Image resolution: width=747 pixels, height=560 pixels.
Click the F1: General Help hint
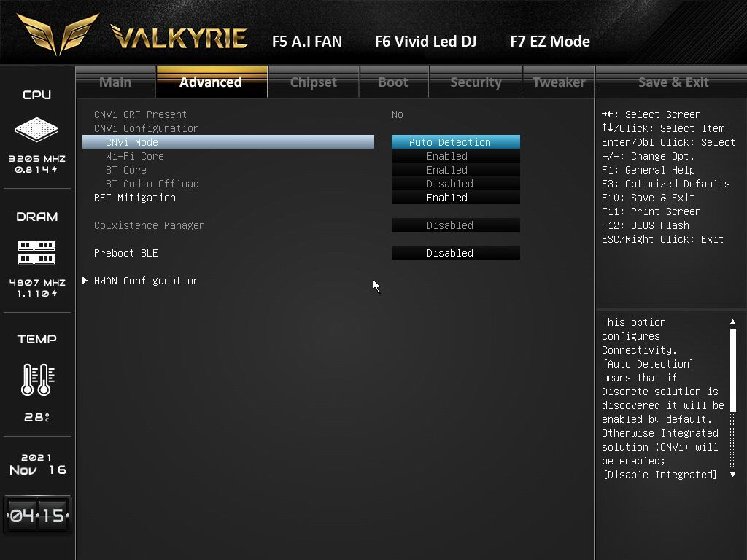coord(649,169)
